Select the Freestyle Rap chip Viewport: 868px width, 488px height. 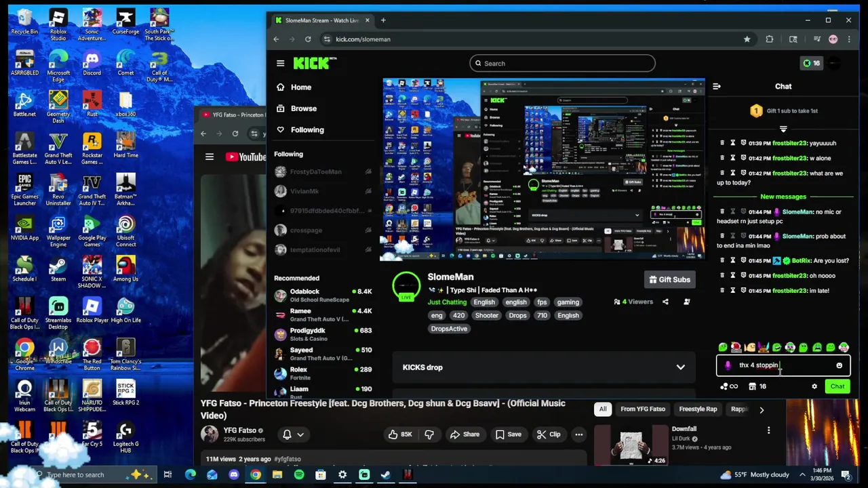(x=698, y=409)
